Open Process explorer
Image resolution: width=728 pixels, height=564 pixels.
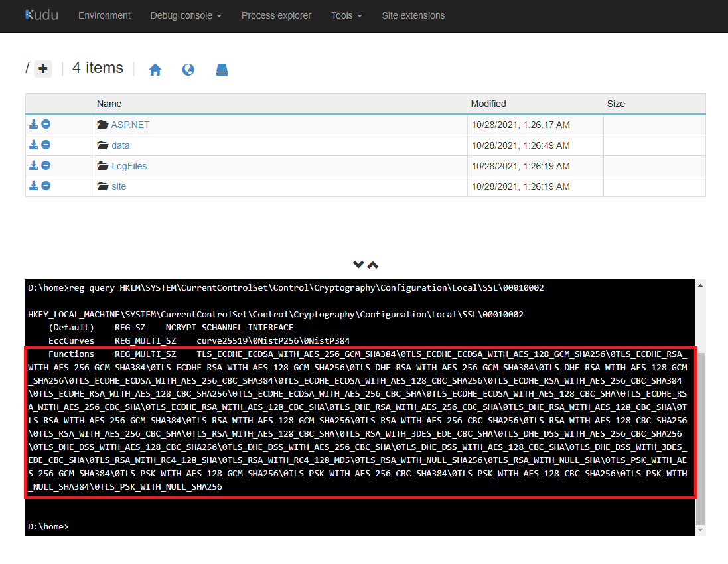[x=276, y=15]
